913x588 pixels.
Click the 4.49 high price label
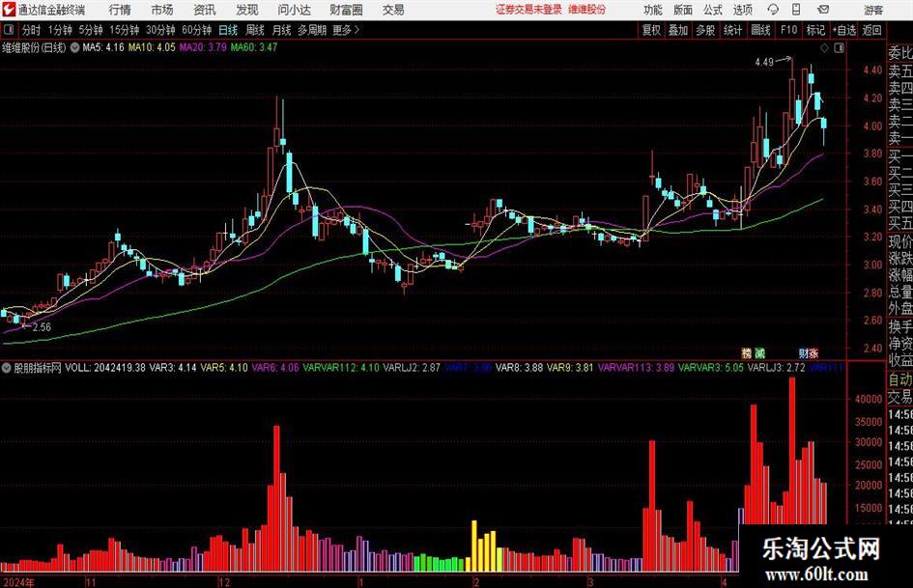point(764,62)
